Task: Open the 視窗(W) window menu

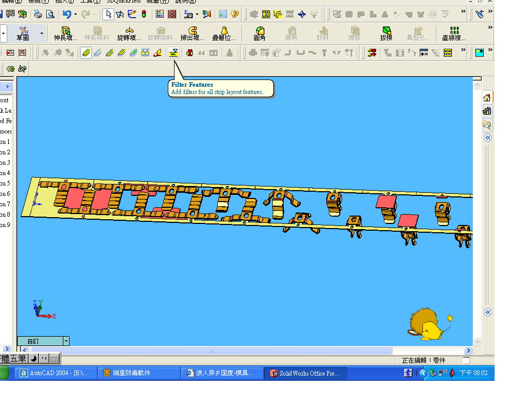Action: [x=157, y=2]
